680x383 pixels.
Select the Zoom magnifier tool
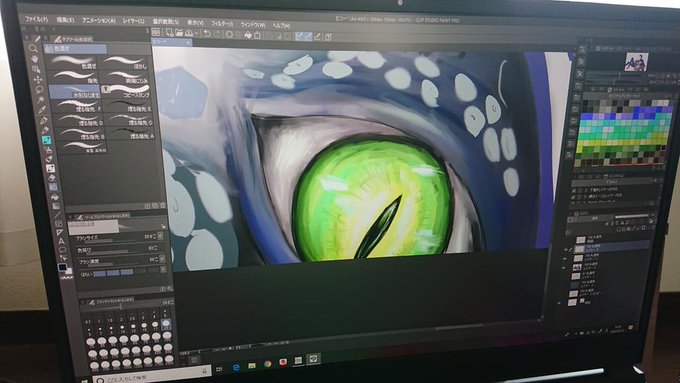(x=33, y=48)
